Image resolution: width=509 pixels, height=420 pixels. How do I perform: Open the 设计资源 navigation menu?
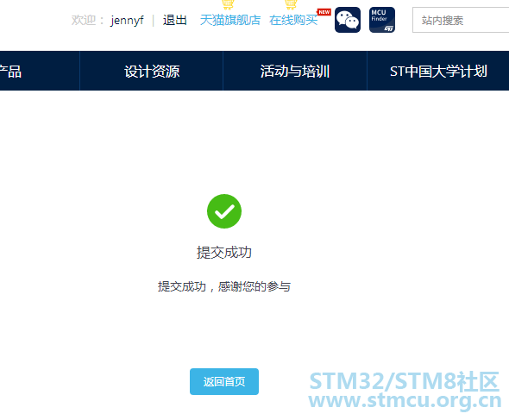click(152, 71)
